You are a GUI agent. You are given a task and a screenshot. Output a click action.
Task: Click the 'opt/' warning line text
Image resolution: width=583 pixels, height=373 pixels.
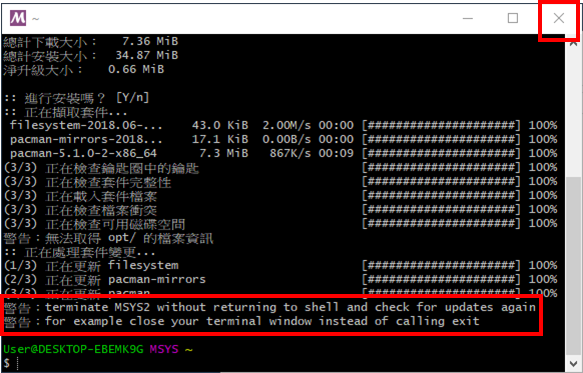pos(108,238)
